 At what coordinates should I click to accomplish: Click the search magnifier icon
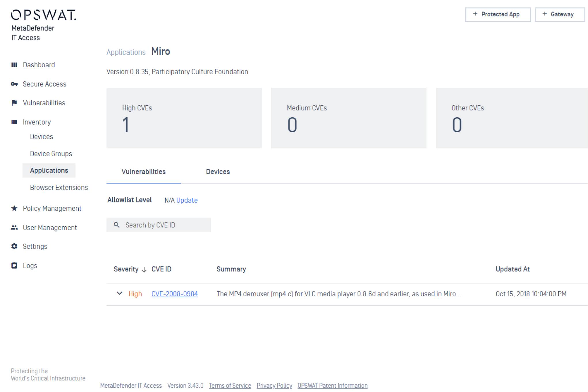117,225
